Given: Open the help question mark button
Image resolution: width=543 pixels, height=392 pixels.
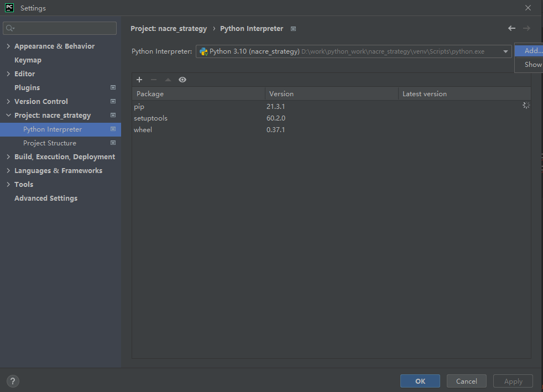Looking at the screenshot, I should tap(13, 381).
